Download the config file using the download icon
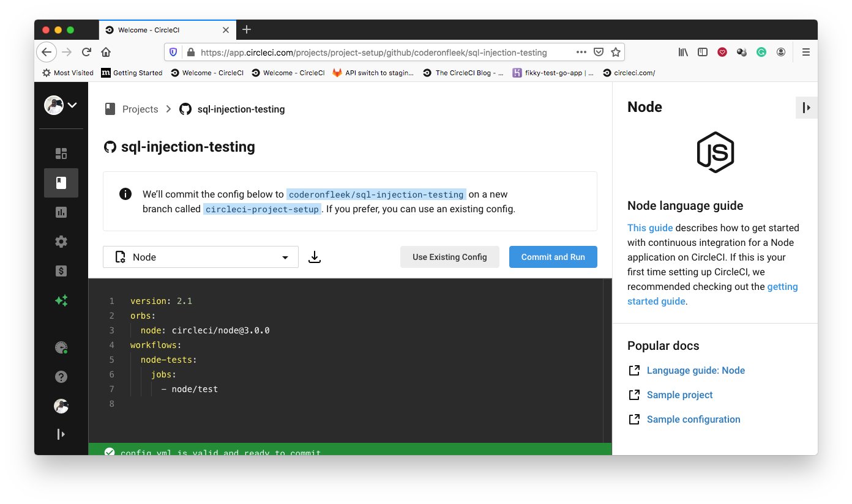The width and height of the screenshot is (852, 504). click(x=314, y=257)
